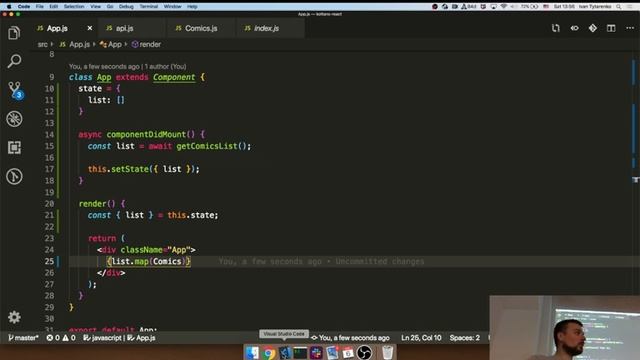Viewport: 640px width, 360px height.
Task: Click the getComicsList call on line 15
Action: [x=207, y=146]
